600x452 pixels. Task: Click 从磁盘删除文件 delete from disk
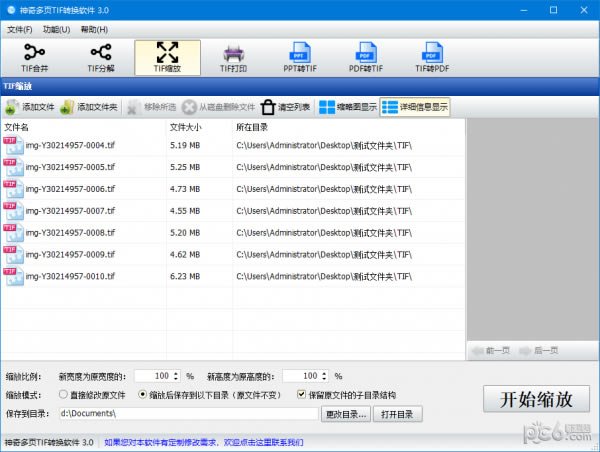218,107
